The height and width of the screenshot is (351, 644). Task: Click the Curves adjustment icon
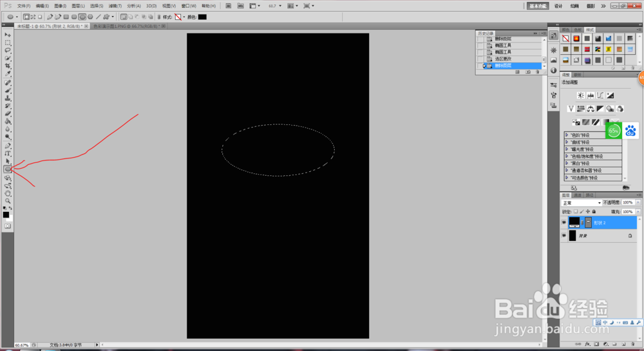[600, 96]
